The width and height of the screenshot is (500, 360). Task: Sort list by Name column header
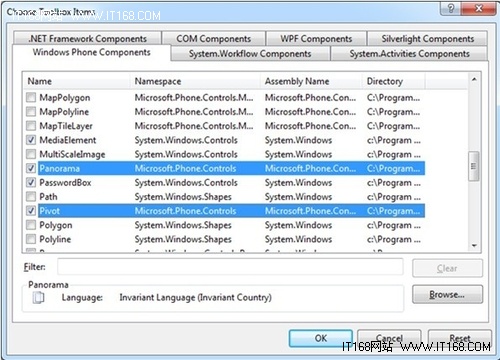tap(77, 81)
